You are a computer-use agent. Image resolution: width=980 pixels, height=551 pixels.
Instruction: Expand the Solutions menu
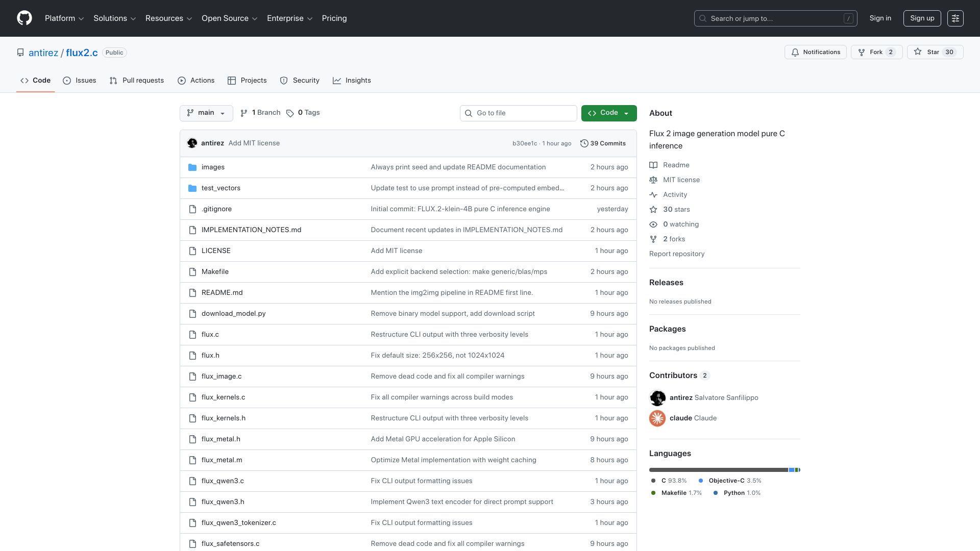[115, 18]
